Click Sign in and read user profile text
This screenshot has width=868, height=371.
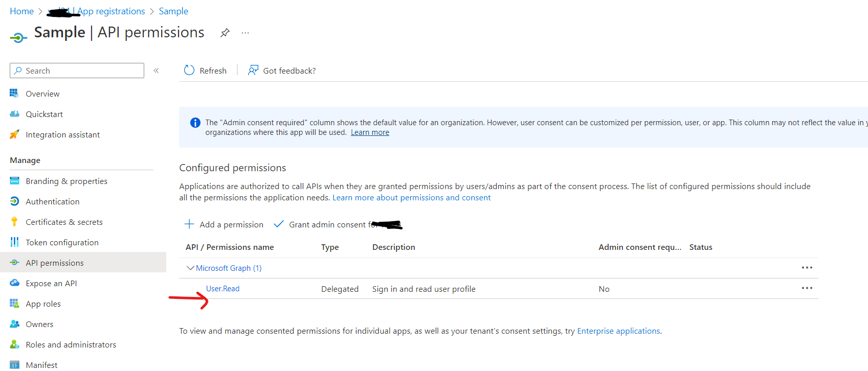coord(424,289)
